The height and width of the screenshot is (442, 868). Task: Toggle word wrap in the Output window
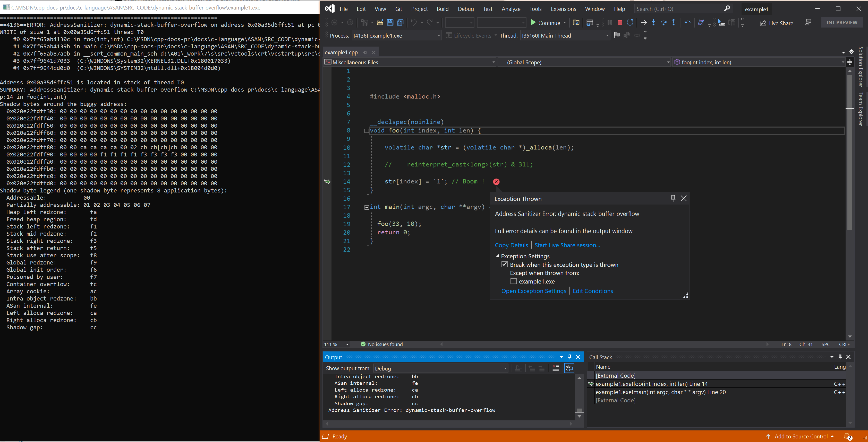coord(569,368)
